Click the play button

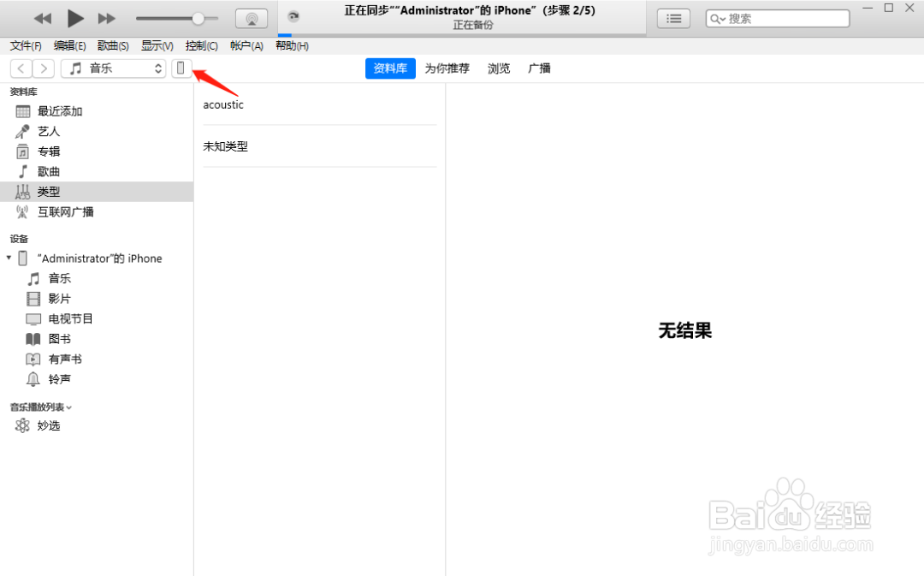pos(74,18)
